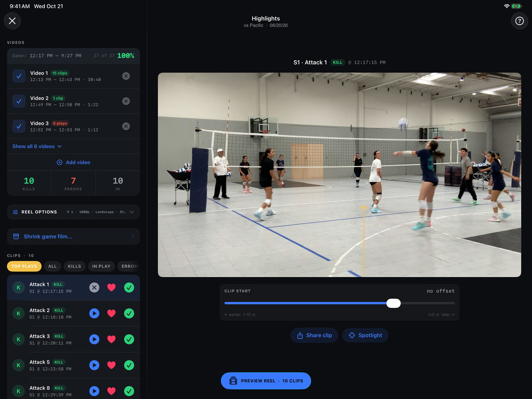Image resolution: width=532 pixels, height=399 pixels.
Task: Unfavorite Attack 5 heart icon
Action: (111, 365)
